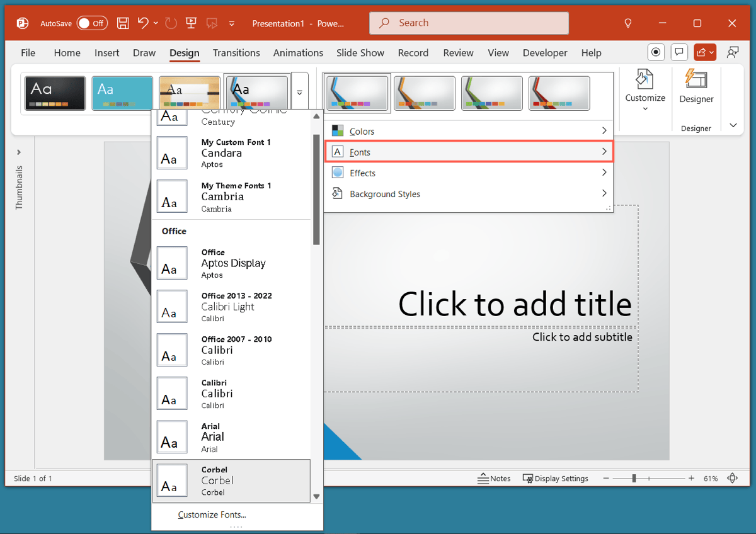Click the person icon beside Share
Viewport: 756px width, 534px height.
[x=733, y=52]
